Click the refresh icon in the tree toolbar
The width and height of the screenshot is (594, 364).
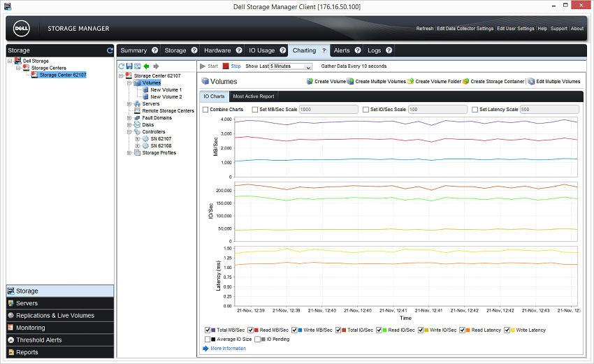point(121,66)
